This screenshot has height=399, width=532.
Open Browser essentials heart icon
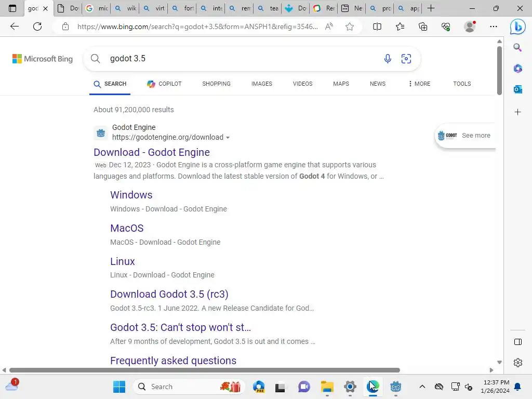446,26
